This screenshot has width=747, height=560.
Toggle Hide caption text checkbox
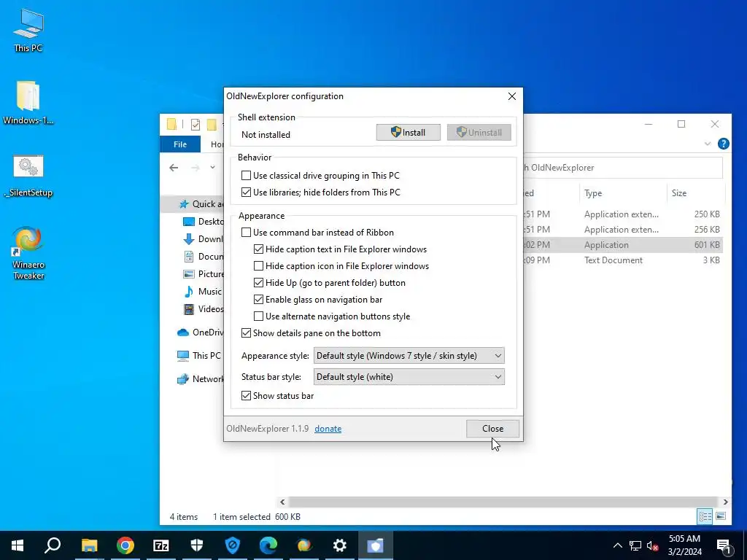click(x=258, y=249)
